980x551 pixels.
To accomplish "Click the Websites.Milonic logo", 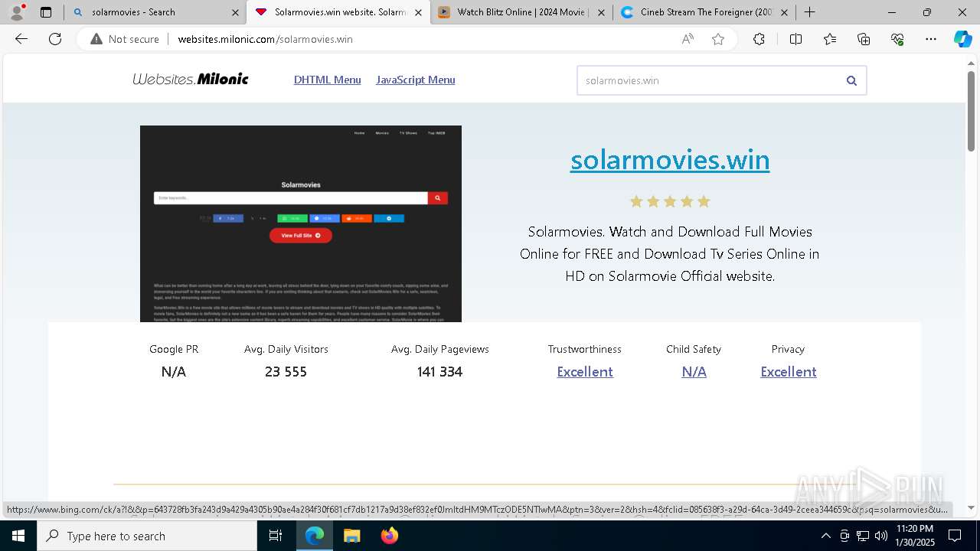I will click(x=191, y=79).
